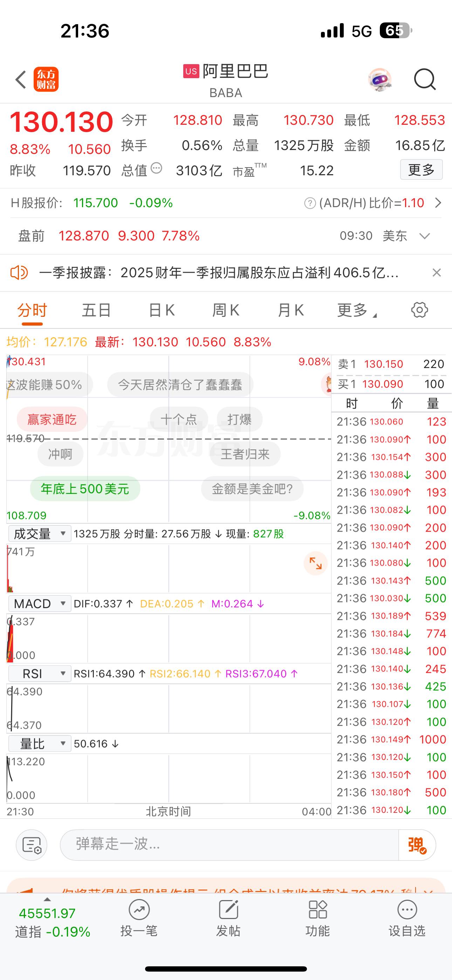The height and width of the screenshot is (980, 452).
Task: Open the RSI indicator dropdown
Action: click(x=40, y=674)
